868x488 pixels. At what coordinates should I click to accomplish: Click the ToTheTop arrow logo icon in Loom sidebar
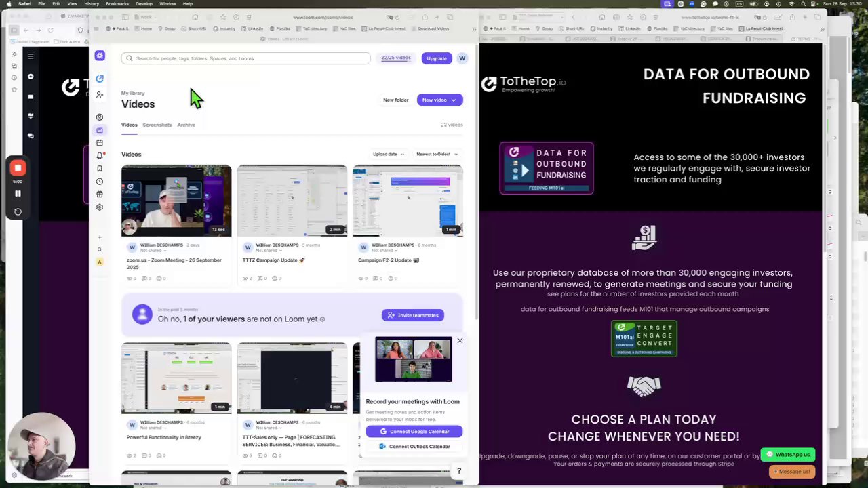click(x=100, y=79)
